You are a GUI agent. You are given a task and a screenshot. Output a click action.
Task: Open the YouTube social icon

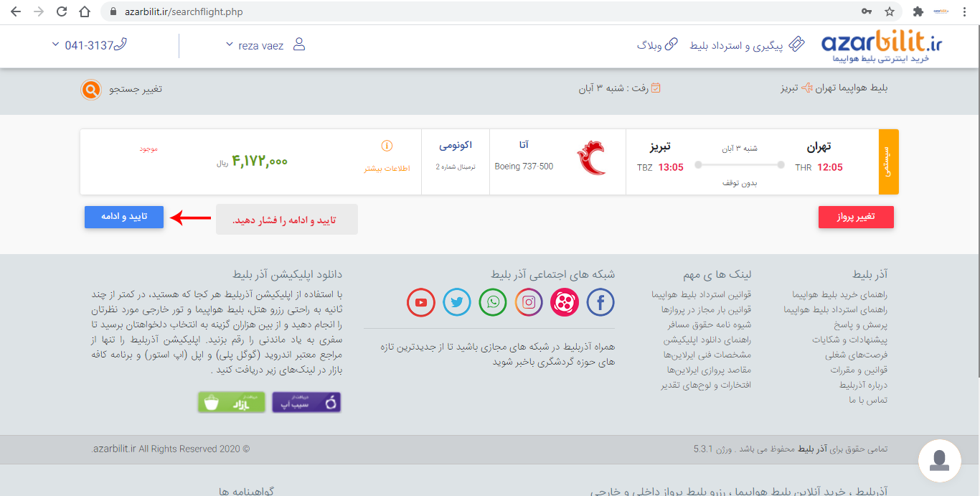[x=421, y=302]
